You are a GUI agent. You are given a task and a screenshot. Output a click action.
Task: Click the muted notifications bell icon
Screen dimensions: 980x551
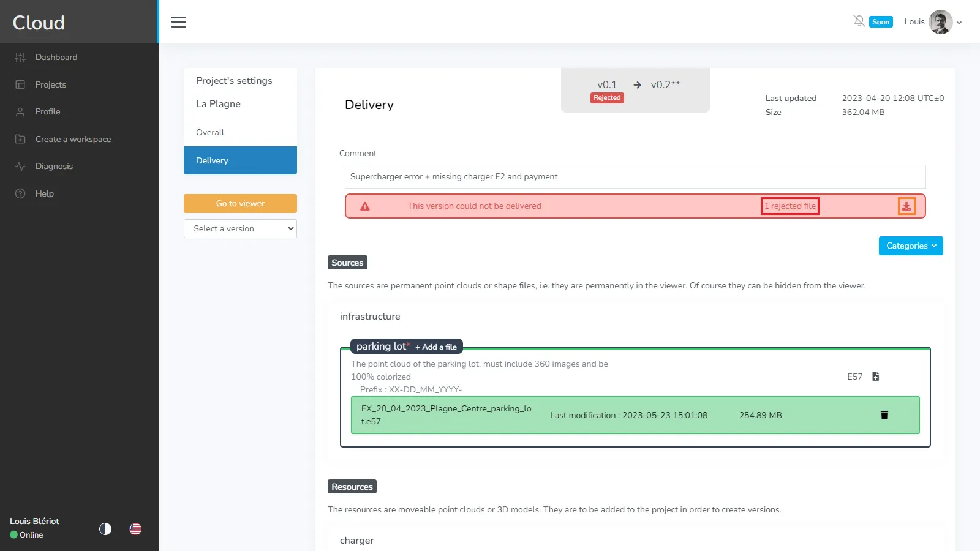click(859, 21)
